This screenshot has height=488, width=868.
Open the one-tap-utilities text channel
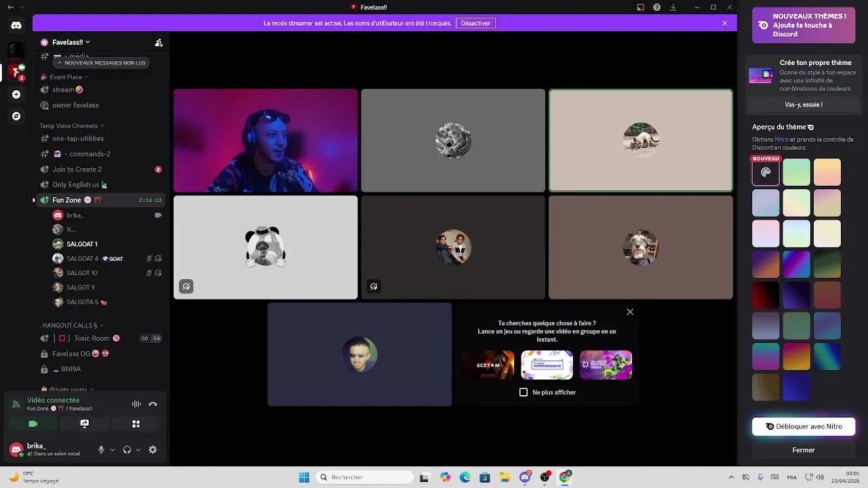[101, 138]
